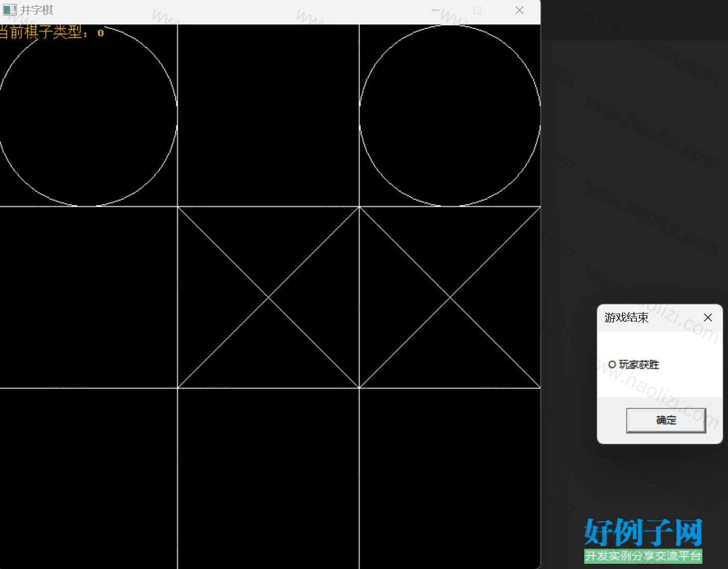The height and width of the screenshot is (569, 728).
Task: Click the center cell with an X
Action: (x=268, y=297)
